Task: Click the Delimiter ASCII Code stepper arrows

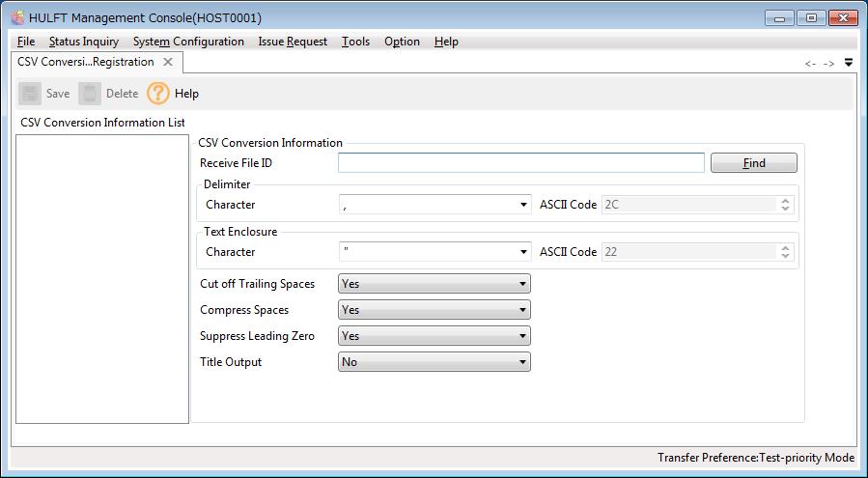Action: pyautogui.click(x=785, y=205)
